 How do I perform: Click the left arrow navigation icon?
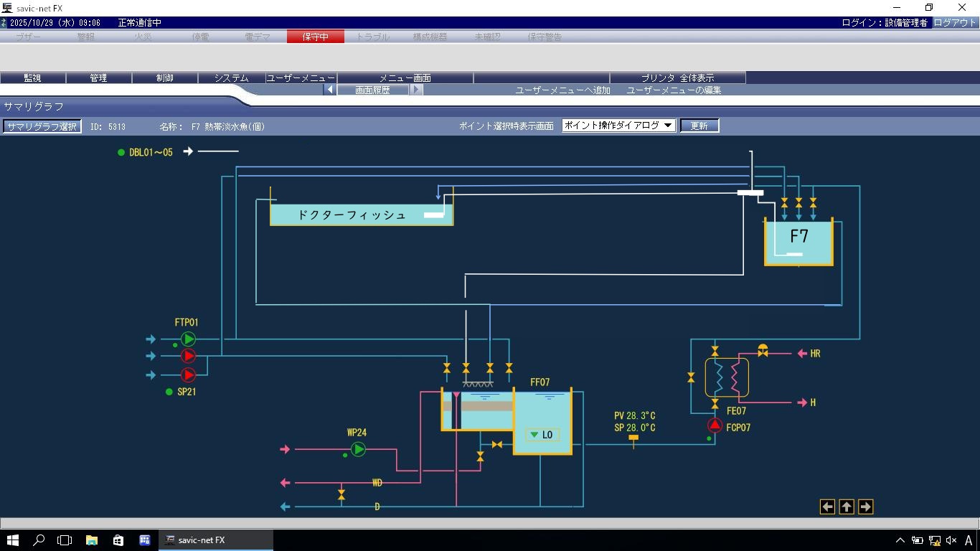click(x=827, y=507)
